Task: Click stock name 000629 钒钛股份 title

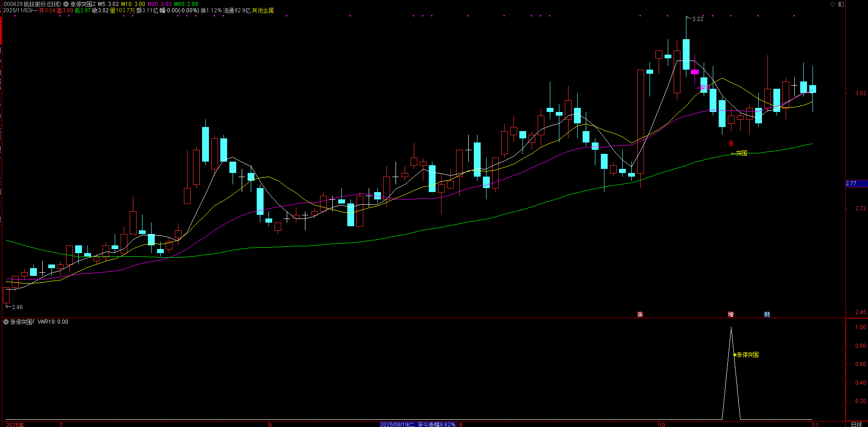Action: (x=32, y=4)
